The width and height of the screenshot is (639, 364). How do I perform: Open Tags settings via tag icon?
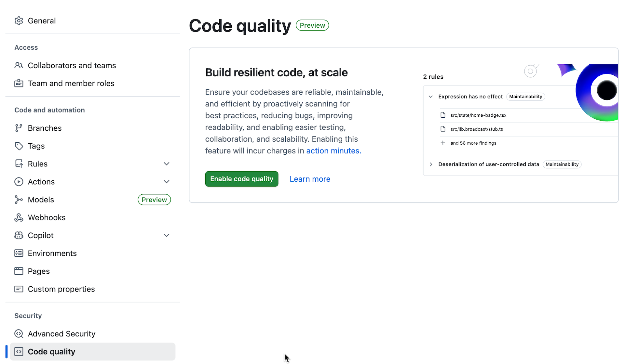19,146
